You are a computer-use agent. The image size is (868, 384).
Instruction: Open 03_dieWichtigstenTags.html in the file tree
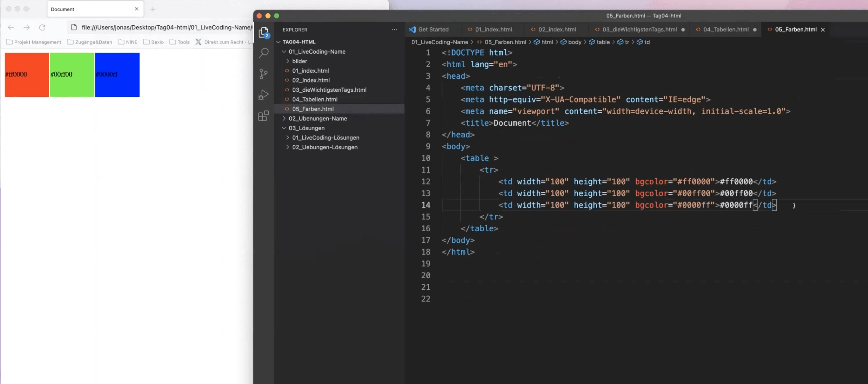point(329,90)
